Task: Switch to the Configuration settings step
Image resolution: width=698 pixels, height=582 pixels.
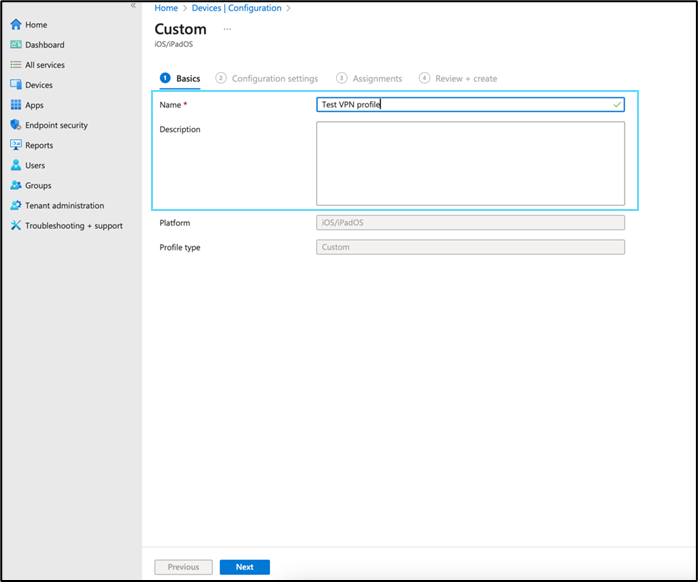Action: pos(274,78)
